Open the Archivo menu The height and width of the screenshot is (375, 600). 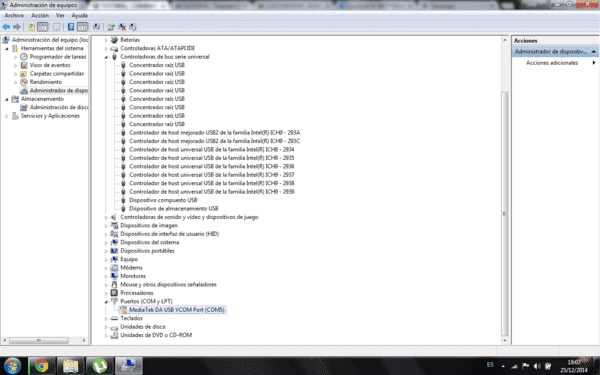click(14, 15)
